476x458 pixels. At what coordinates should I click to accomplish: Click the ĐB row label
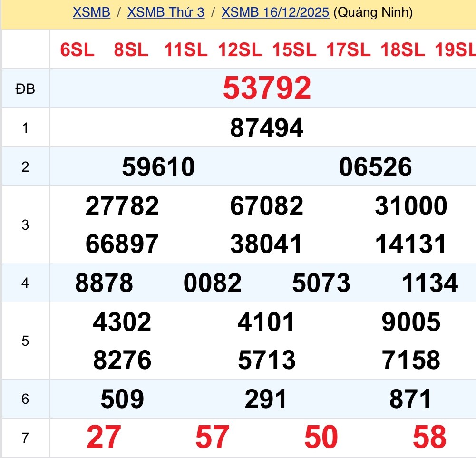25,89
